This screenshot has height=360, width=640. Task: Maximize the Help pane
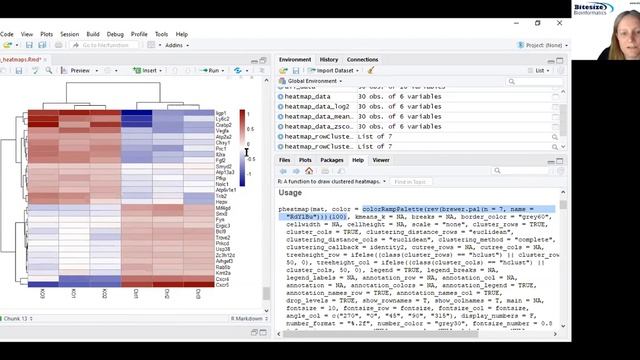pos(560,161)
